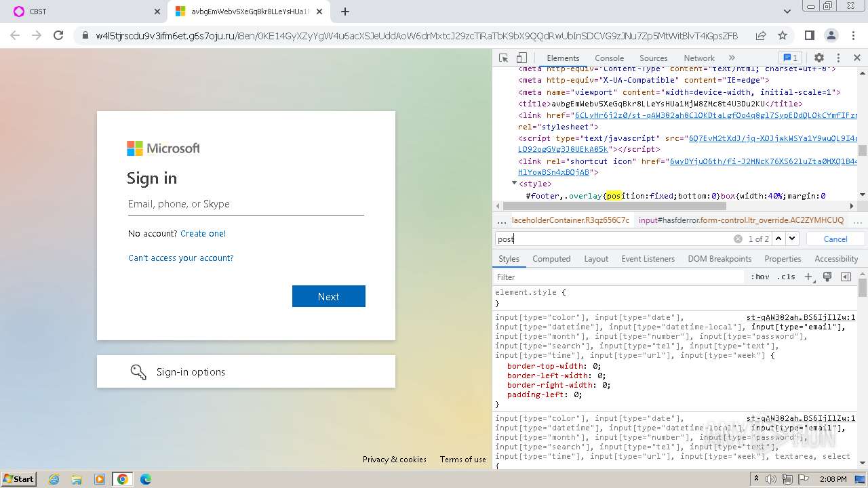Close the DevTools panel
This screenshot has height=488, width=868.
point(857,58)
